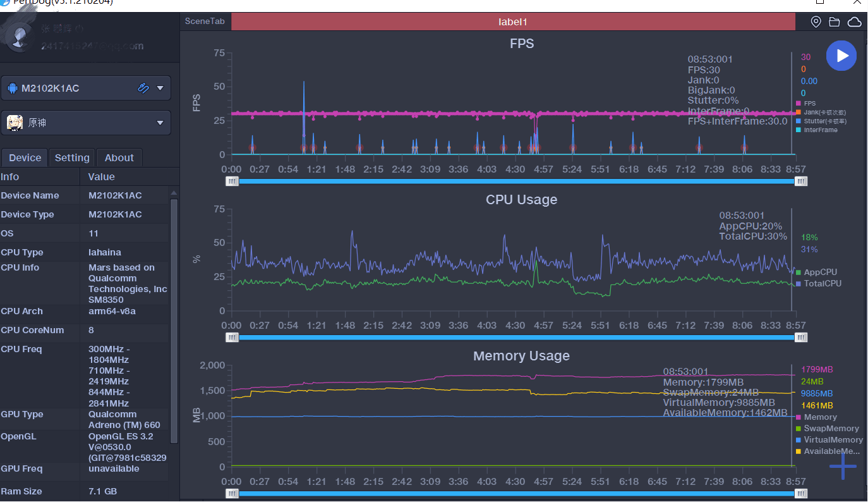Select the Qualcomm Adreno (TM) 660 value
The height and width of the screenshot is (502, 868).
click(x=124, y=420)
